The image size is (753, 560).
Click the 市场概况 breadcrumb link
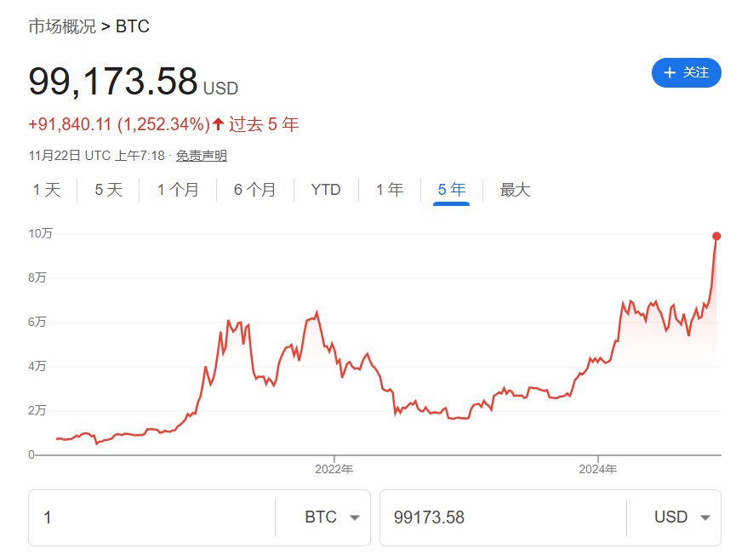tap(62, 26)
